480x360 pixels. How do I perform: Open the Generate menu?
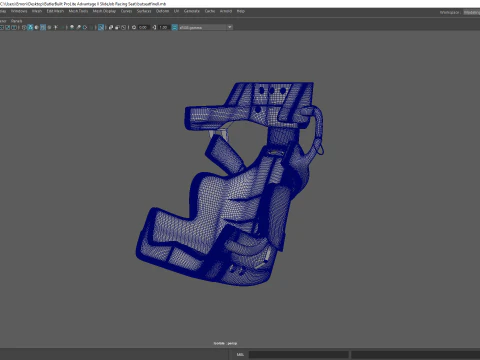192,11
